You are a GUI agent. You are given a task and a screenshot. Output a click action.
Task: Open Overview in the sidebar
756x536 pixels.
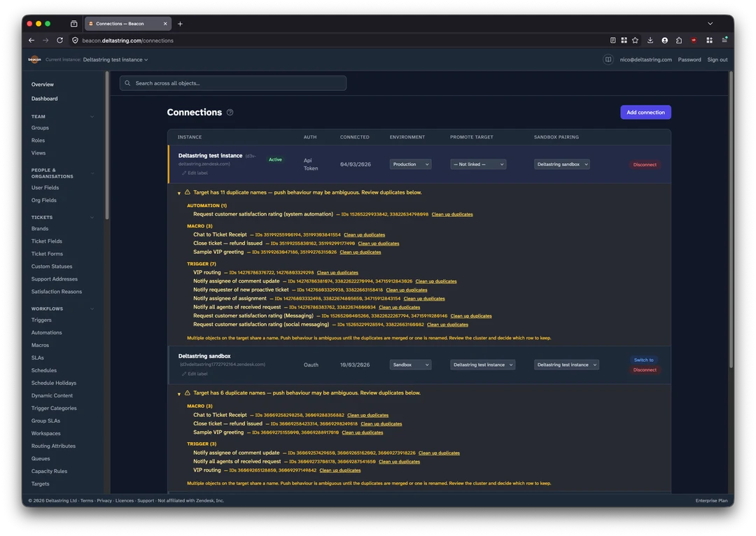(x=43, y=85)
